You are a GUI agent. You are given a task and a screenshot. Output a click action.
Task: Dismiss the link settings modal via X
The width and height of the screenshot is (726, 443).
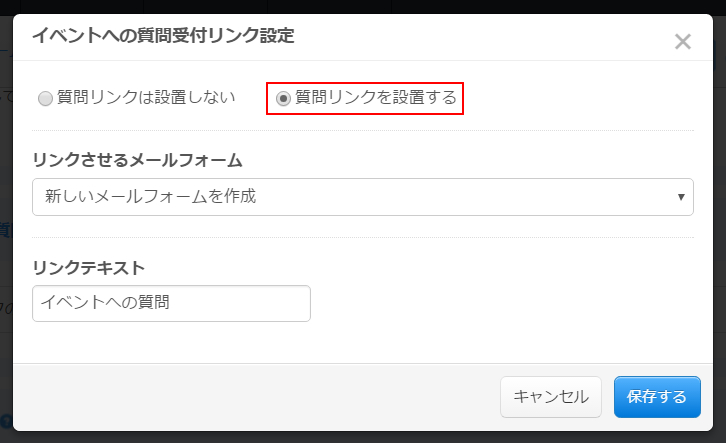[683, 42]
